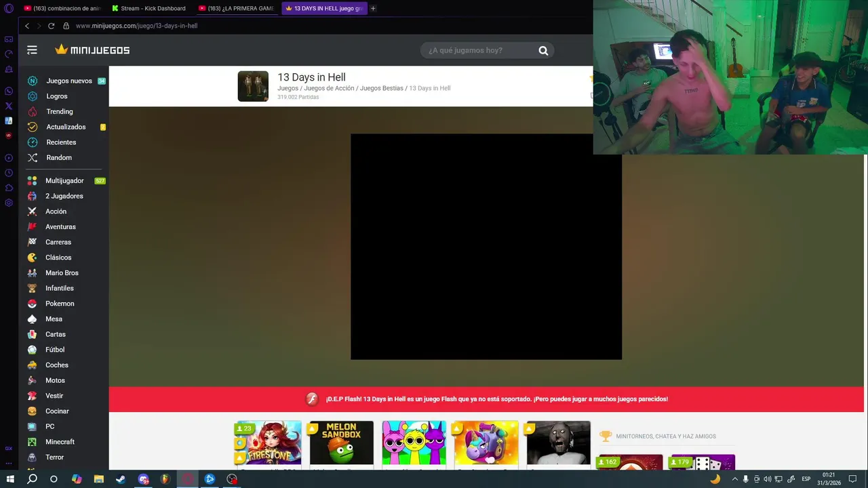This screenshot has width=868, height=488.
Task: Open Multijugador category
Action: click(64, 181)
